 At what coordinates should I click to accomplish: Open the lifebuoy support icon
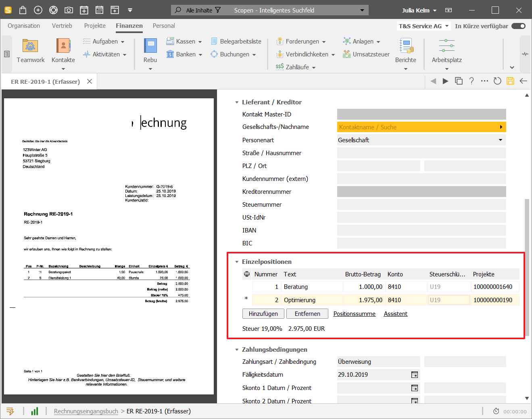pyautogui.click(x=53, y=10)
